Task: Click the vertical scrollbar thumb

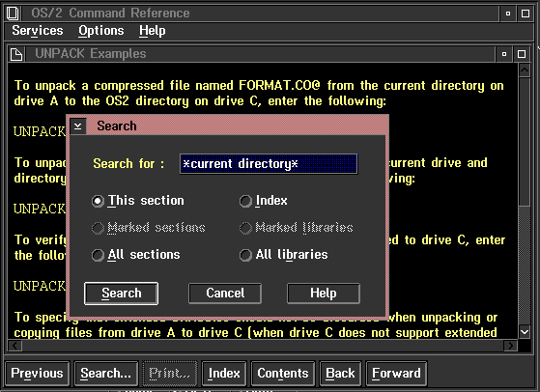Action: [x=525, y=141]
